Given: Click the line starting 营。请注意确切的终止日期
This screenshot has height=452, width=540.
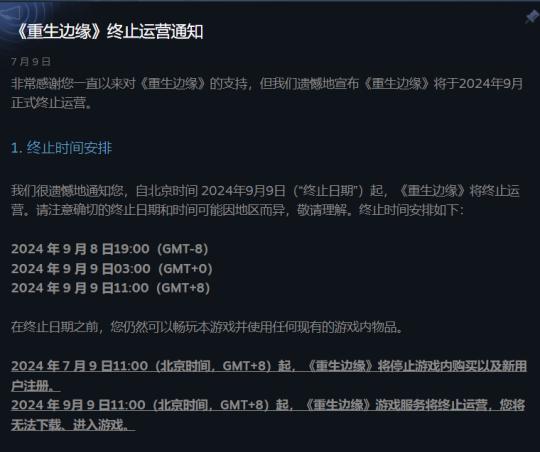Looking at the screenshot, I should tap(237, 210).
